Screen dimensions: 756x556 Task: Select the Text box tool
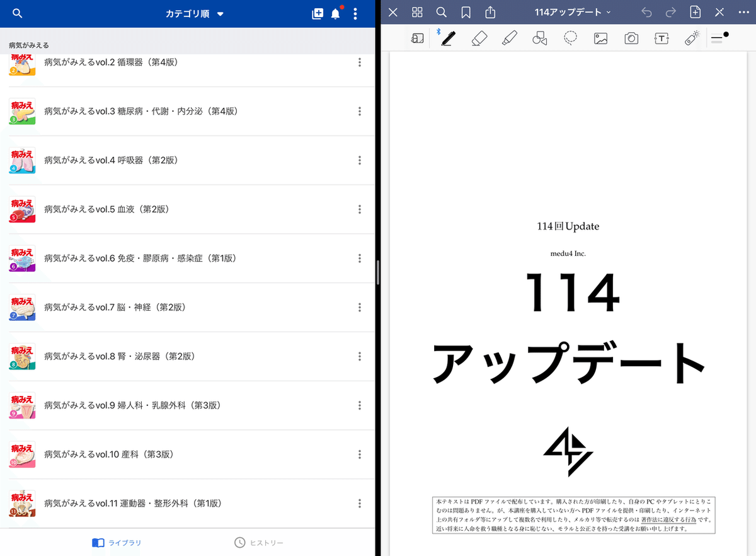pyautogui.click(x=661, y=38)
